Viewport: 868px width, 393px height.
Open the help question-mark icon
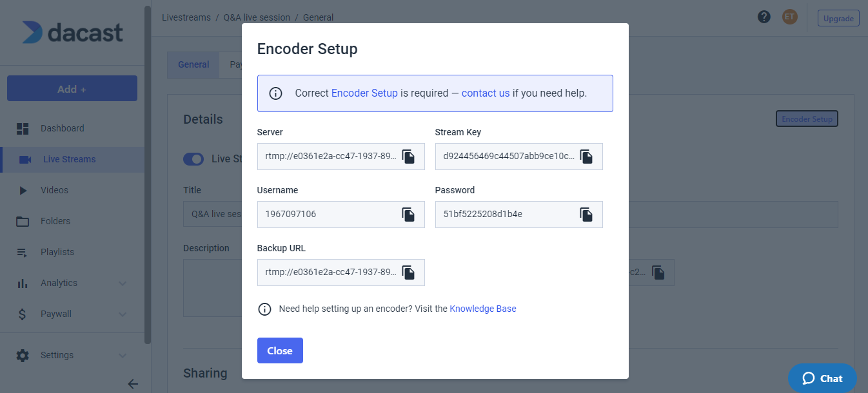(x=764, y=17)
